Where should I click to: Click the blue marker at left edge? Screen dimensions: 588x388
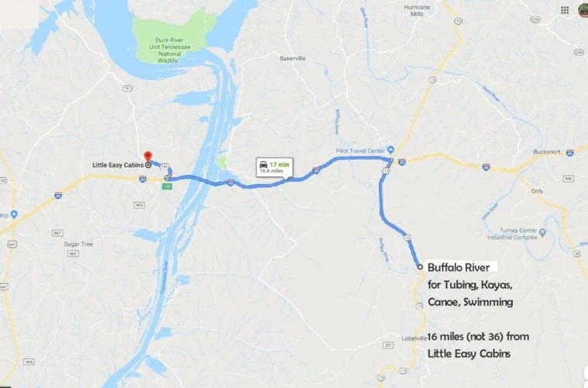(x=14, y=214)
